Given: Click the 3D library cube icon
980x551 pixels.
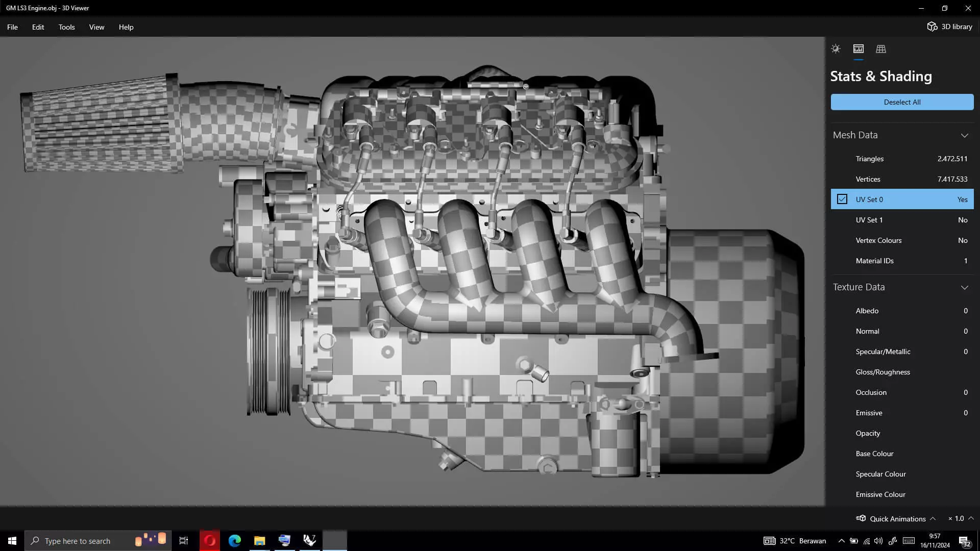Looking at the screenshot, I should point(932,27).
